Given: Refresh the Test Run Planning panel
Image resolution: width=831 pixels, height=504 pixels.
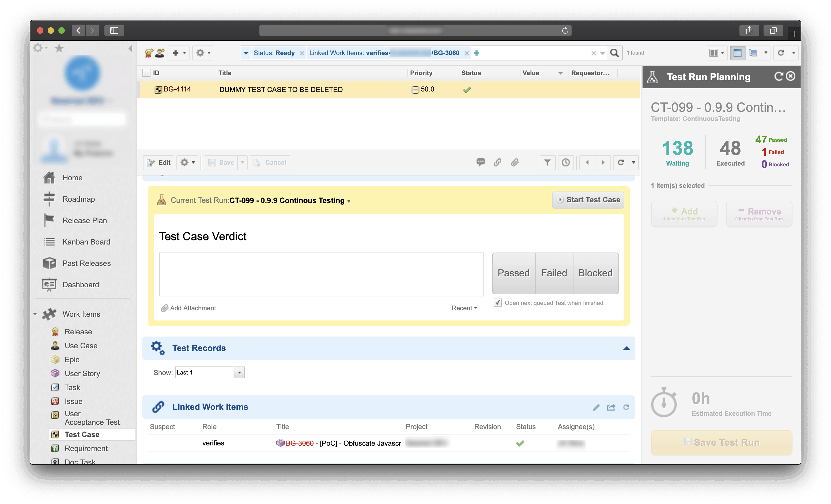Looking at the screenshot, I should pyautogui.click(x=778, y=77).
